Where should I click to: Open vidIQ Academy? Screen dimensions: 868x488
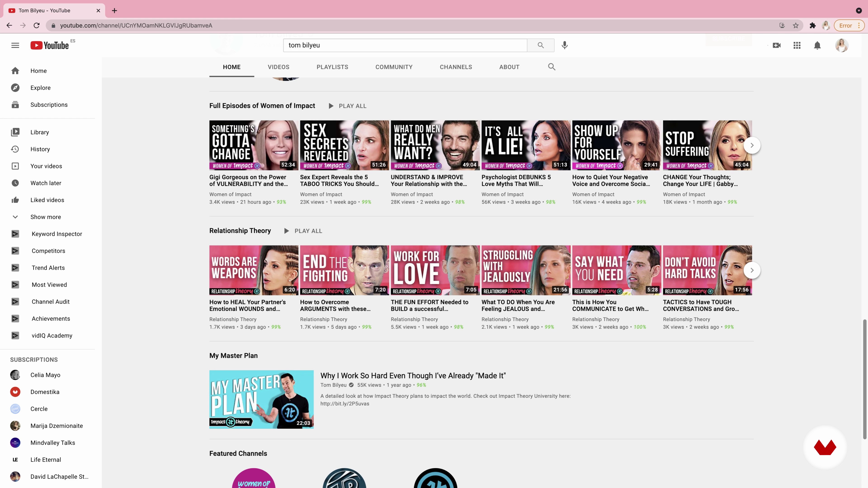(47, 335)
